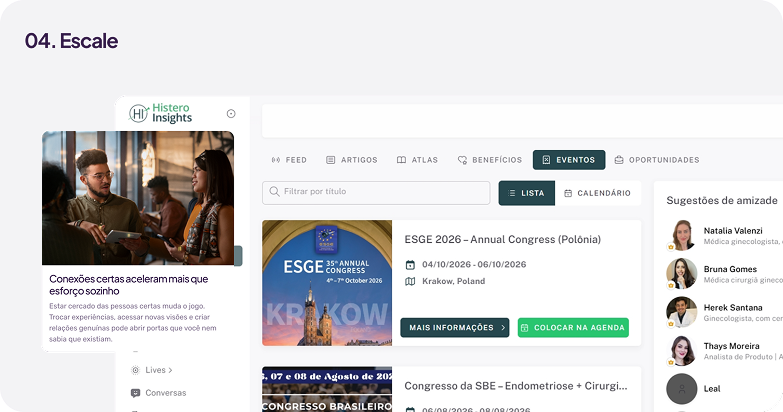This screenshot has width=783, height=412.
Task: Select the Benefícios tab
Action: coord(490,160)
